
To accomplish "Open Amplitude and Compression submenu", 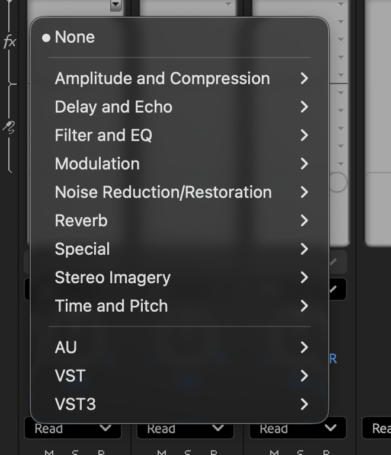I will (x=180, y=78).
